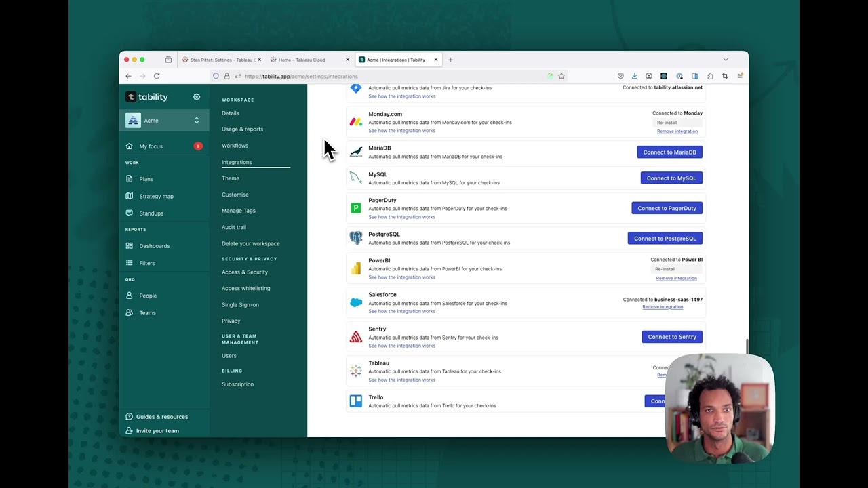Click the Dashboards icon in sidebar
Image resolution: width=868 pixels, height=488 pixels.
coord(130,245)
